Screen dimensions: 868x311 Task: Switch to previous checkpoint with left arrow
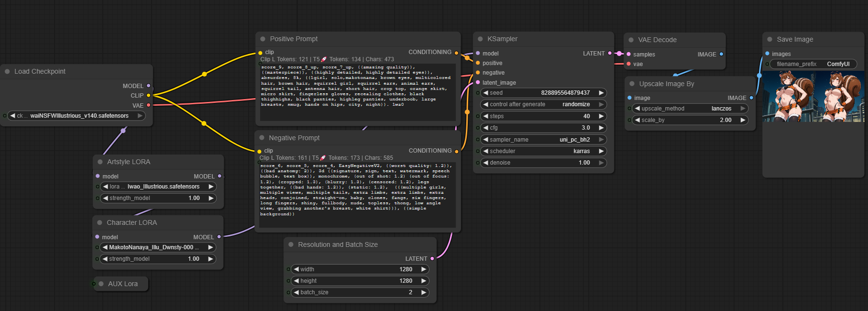(x=13, y=115)
